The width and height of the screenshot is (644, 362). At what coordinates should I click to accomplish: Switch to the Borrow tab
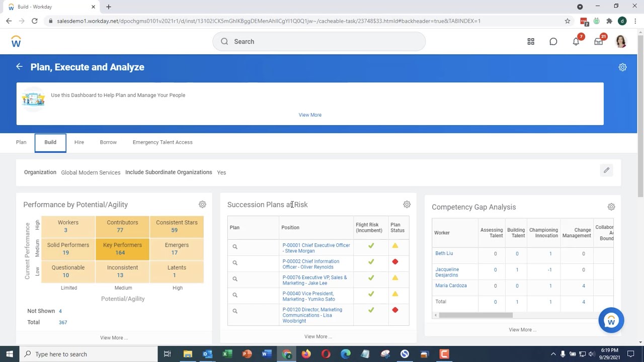click(x=108, y=142)
